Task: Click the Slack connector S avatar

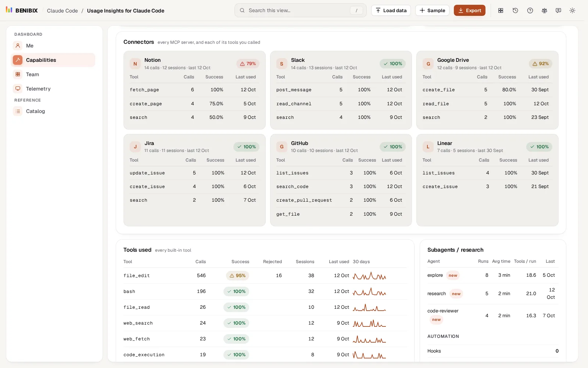Action: click(282, 64)
